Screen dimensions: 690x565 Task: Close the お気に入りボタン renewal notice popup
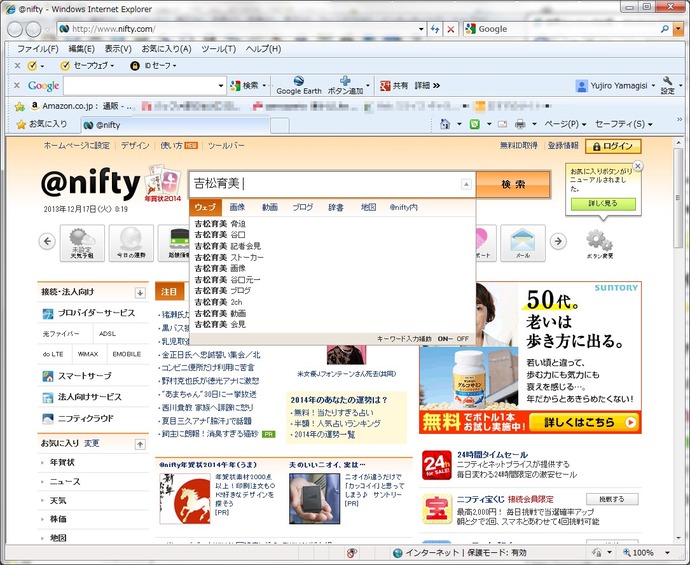click(638, 166)
